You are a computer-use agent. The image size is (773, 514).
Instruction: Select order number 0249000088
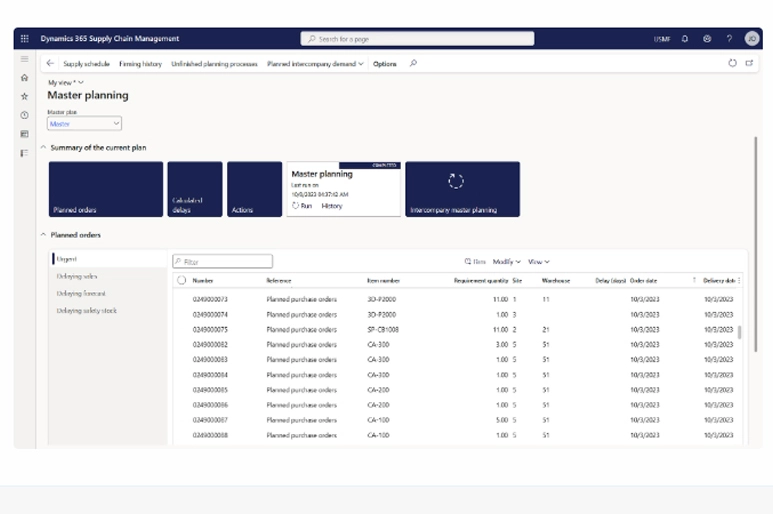pos(210,435)
